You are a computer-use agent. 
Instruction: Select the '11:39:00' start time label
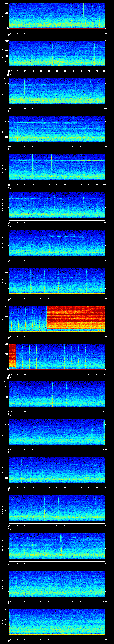[9, 336]
